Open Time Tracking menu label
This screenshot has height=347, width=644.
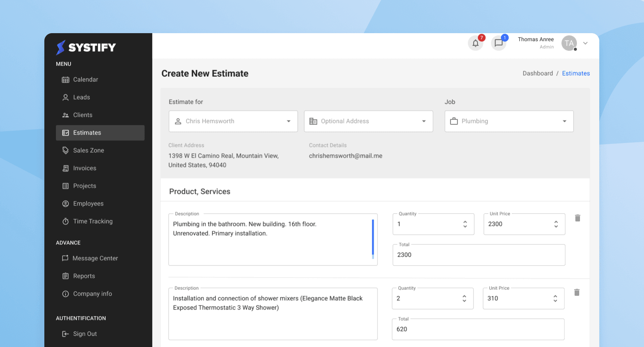93,221
